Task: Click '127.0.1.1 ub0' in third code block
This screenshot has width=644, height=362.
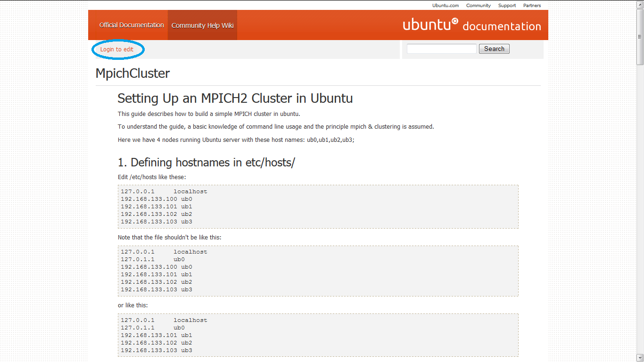Action: pyautogui.click(x=153, y=328)
